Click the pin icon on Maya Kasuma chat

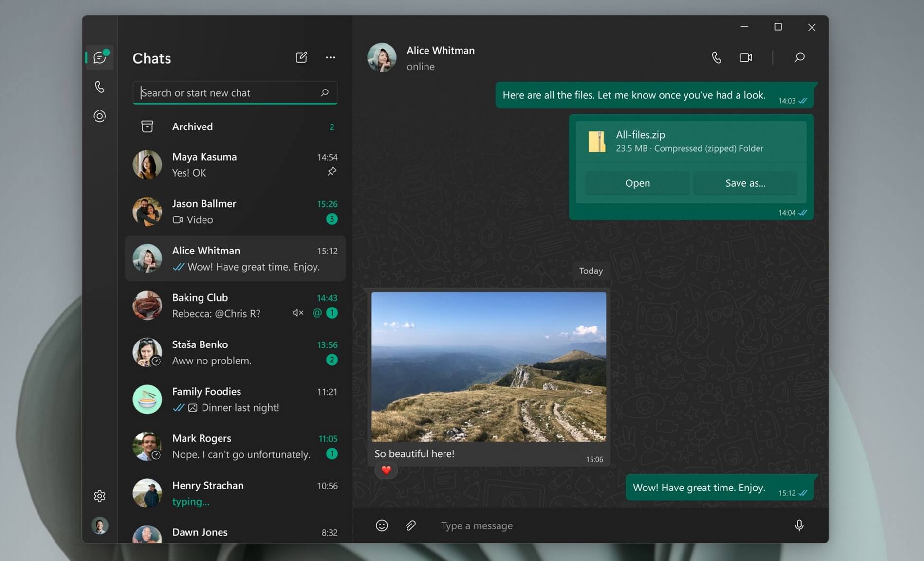(332, 171)
